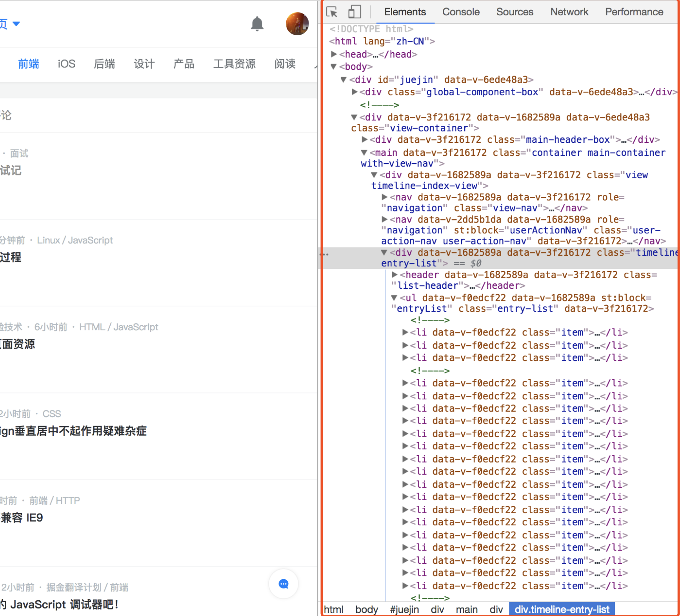Switch to the Console tab
Viewport: 680px width, 616px height.
coord(460,12)
